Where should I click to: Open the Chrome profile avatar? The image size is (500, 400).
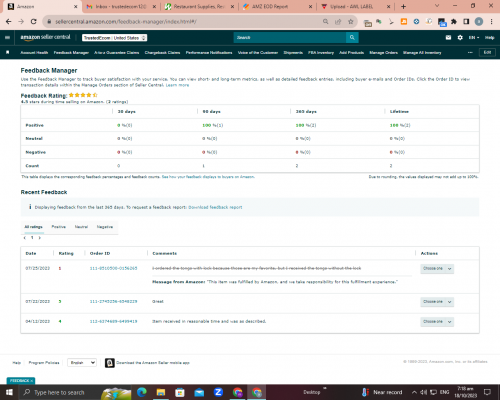tap(479, 22)
